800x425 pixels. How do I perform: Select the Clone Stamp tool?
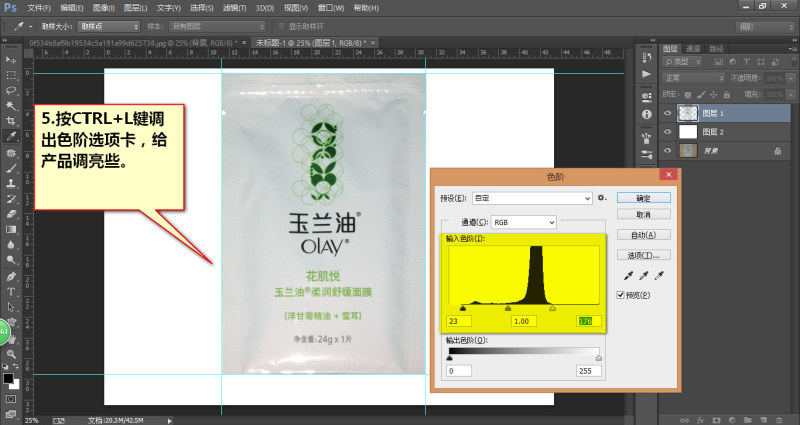point(11,184)
